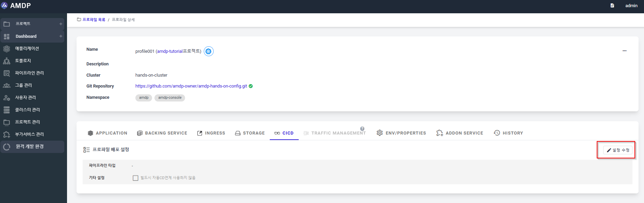The width and height of the screenshot is (644, 203).
Task: Open 파이프라인 관리 menu label
Action: click(30, 73)
